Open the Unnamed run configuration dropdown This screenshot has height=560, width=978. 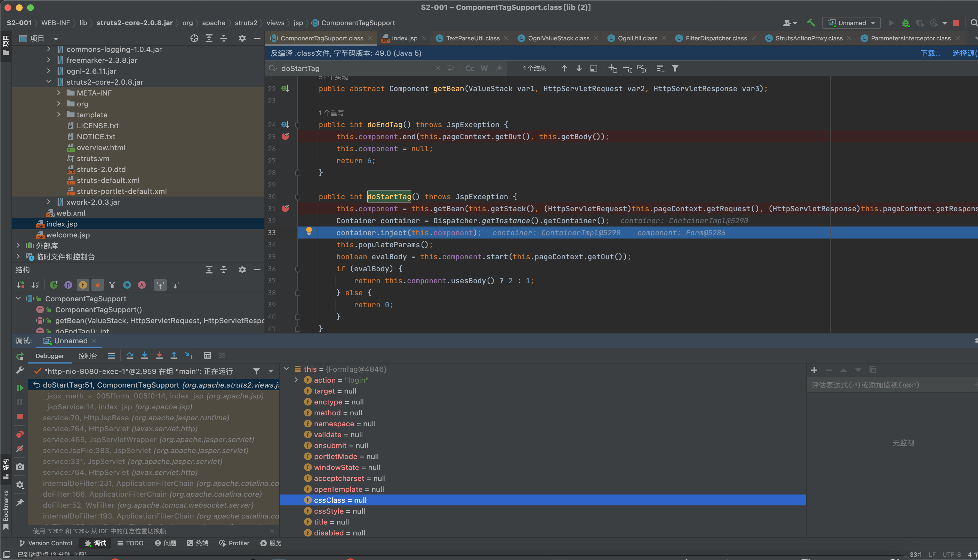(851, 23)
